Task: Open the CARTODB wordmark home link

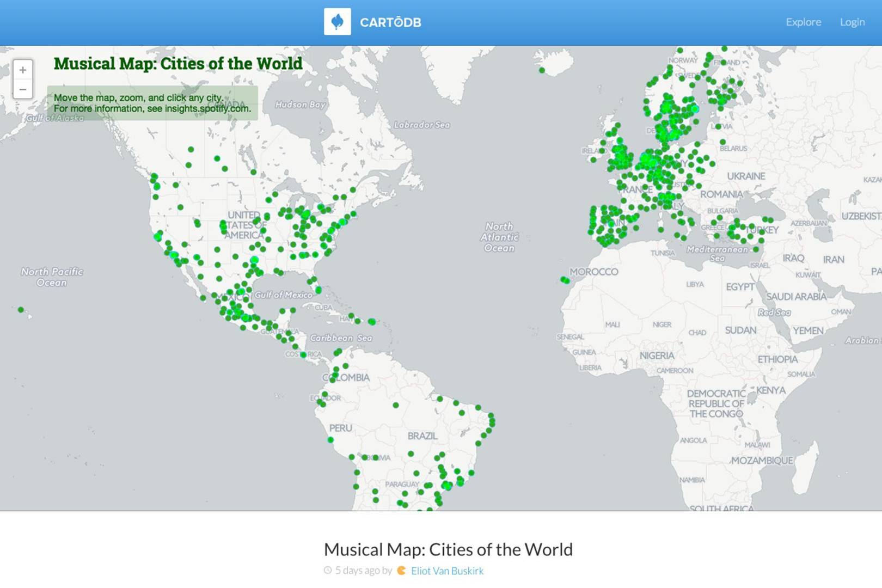Action: pos(390,22)
